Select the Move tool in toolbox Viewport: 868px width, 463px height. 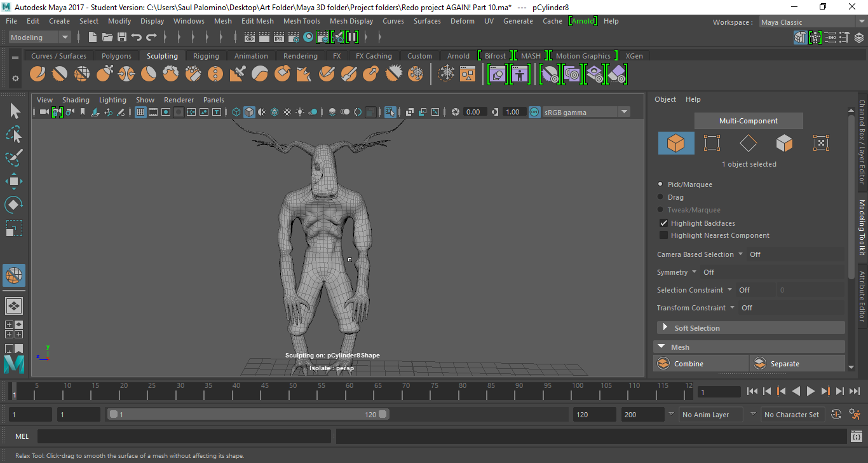(x=14, y=181)
